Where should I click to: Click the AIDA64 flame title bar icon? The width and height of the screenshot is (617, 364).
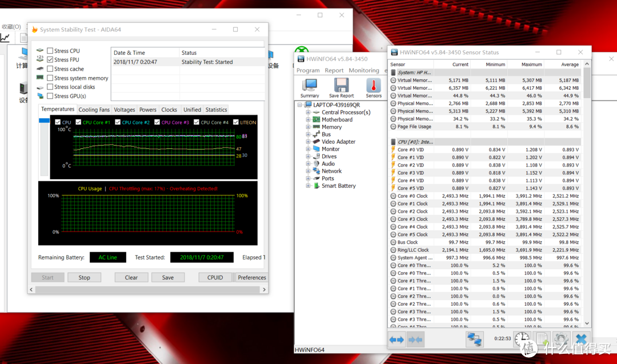point(35,30)
